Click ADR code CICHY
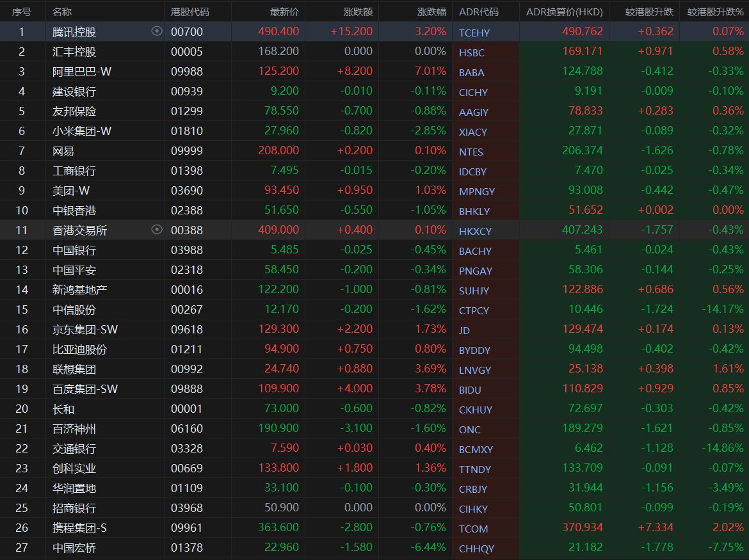 tap(473, 92)
